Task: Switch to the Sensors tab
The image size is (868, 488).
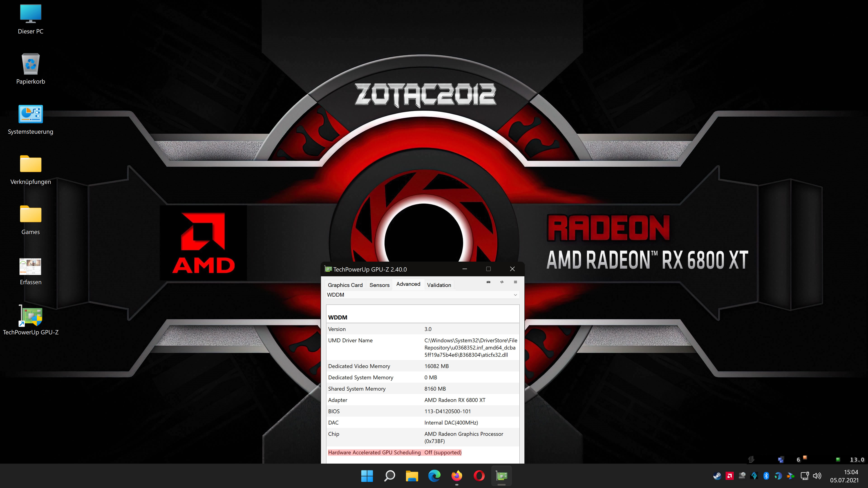Action: (x=379, y=285)
